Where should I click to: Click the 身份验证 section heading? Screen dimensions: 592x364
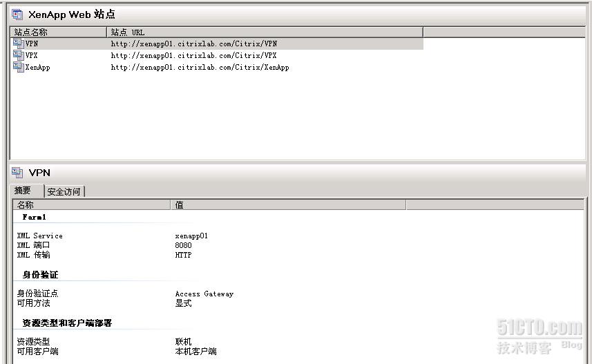pos(40,274)
